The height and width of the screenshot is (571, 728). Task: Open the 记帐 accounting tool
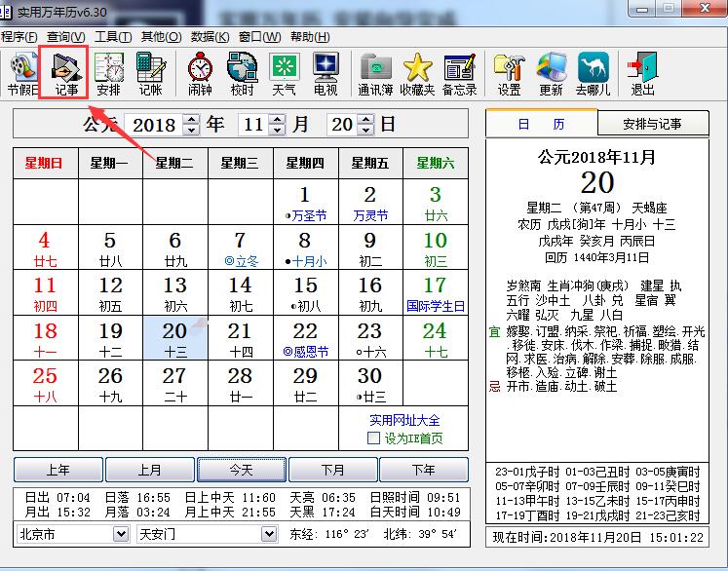point(151,74)
